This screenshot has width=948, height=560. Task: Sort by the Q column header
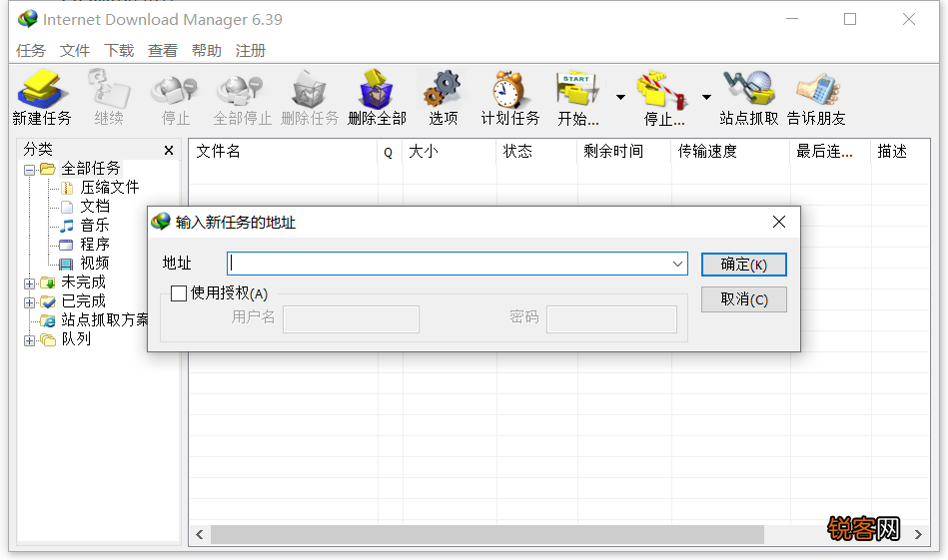pyautogui.click(x=390, y=151)
